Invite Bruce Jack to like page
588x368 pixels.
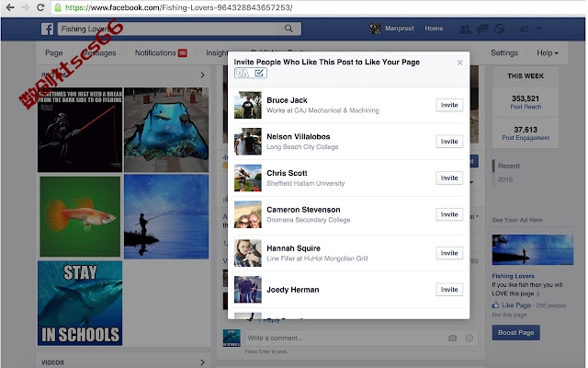click(x=449, y=105)
